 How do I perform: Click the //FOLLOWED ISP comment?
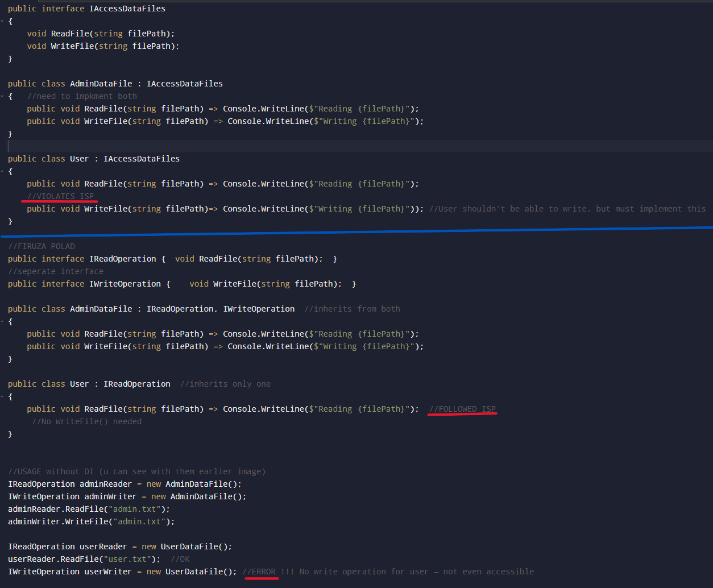pos(462,409)
